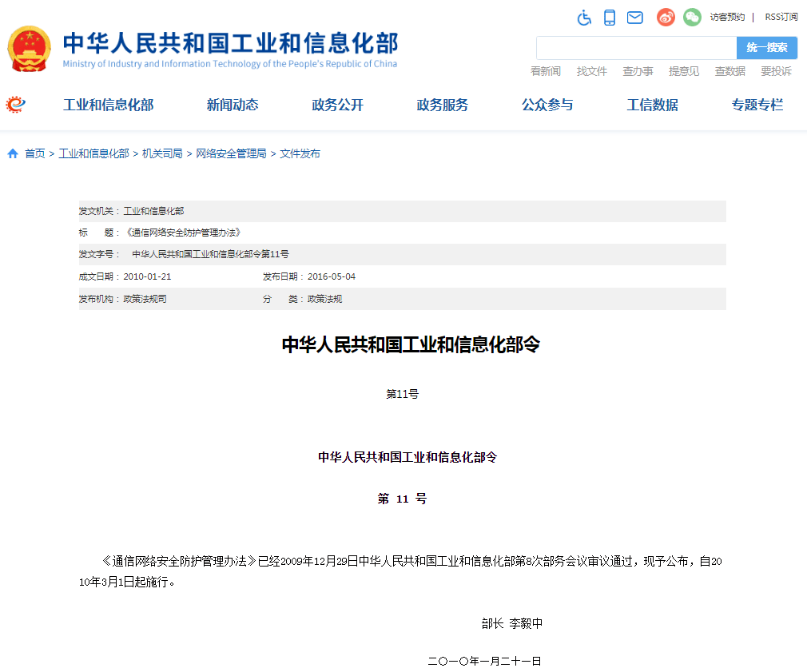
Task: Open the WeChat sharing icon
Action: coord(691,17)
